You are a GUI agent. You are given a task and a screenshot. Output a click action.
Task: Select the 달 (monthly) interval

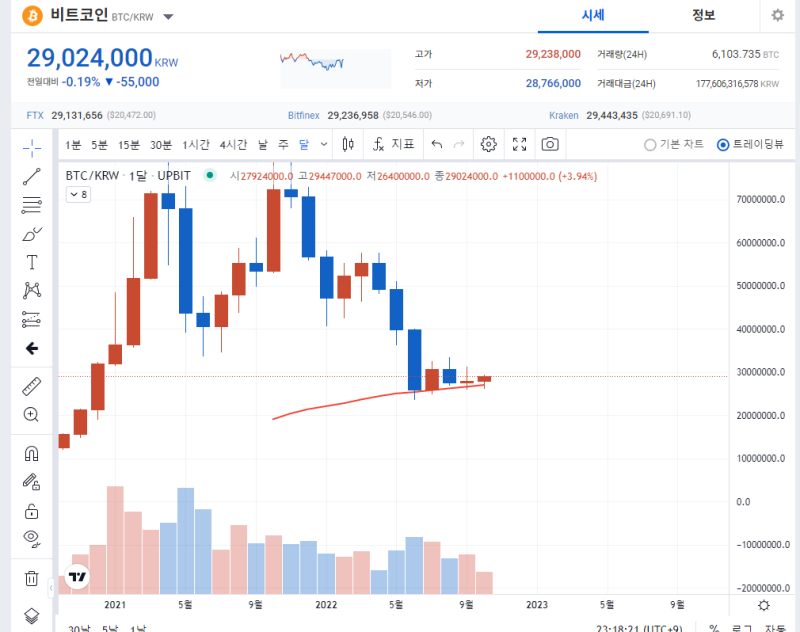(x=304, y=145)
